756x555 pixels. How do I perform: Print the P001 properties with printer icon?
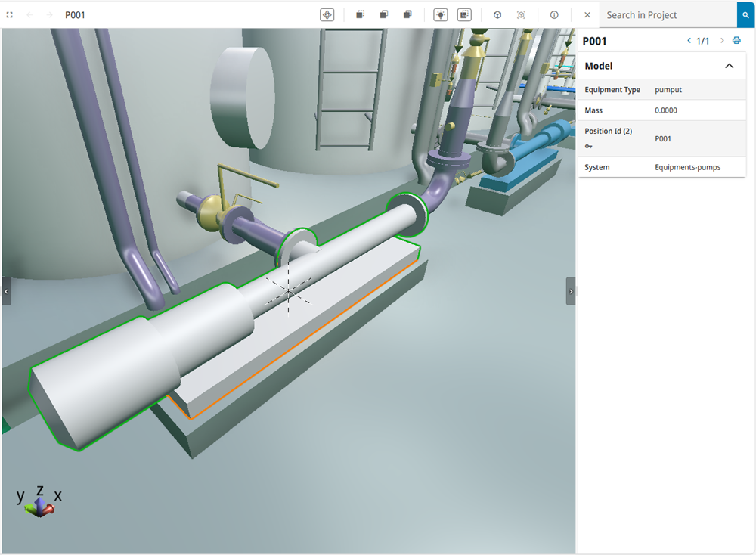[x=736, y=41]
